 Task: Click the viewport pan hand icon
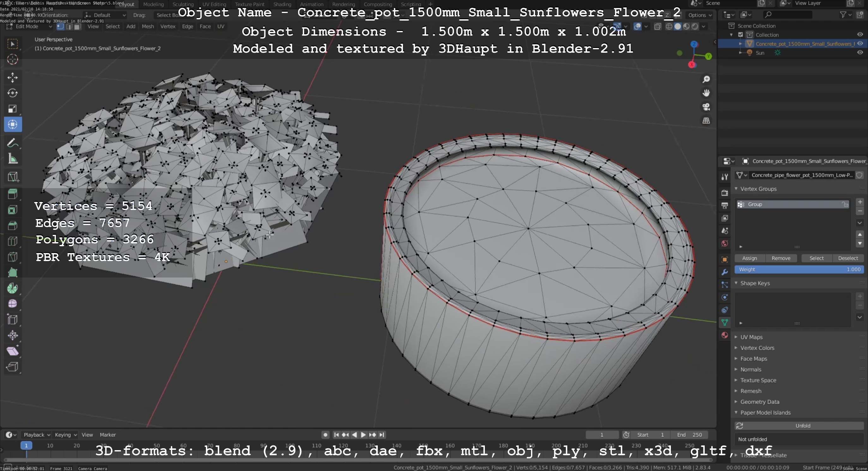[x=706, y=93]
